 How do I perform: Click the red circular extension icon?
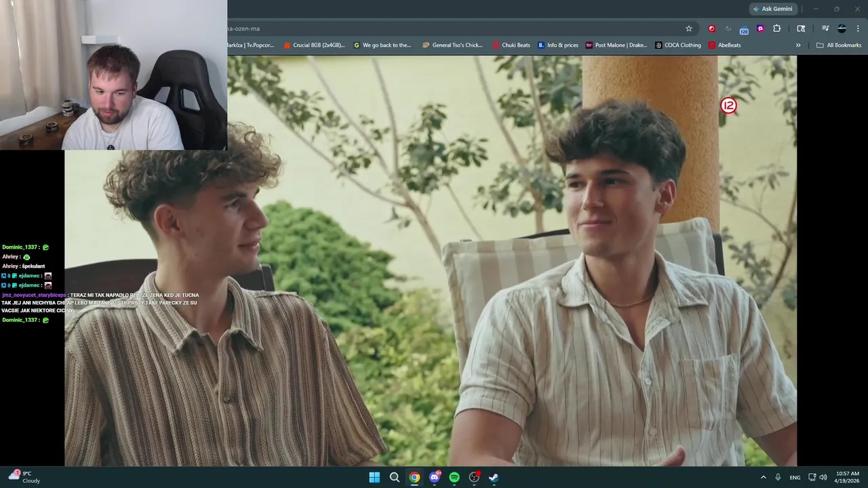coord(711,28)
